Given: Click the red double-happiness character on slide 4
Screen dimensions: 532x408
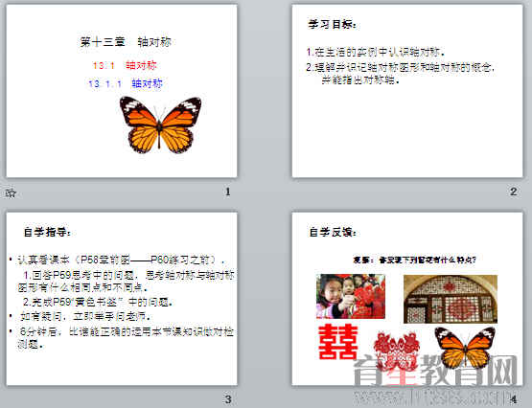Looking at the screenshot, I should pos(338,342).
